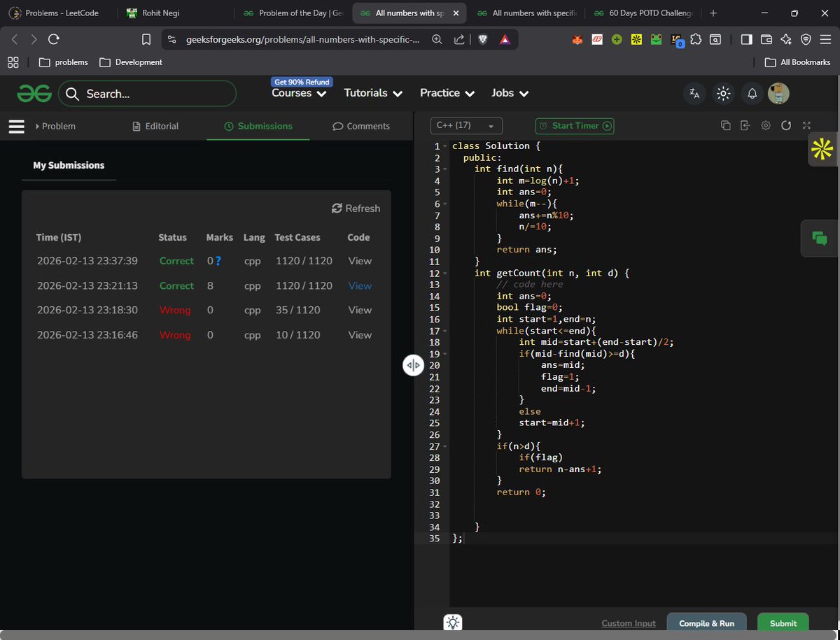Select the Submissions tab
840x640 pixels.
(x=258, y=126)
